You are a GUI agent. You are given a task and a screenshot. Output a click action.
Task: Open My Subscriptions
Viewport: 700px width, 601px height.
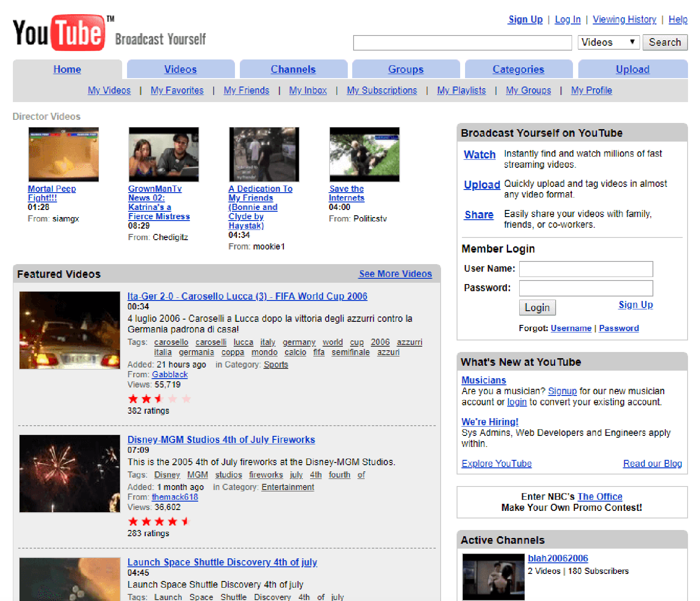pos(382,91)
